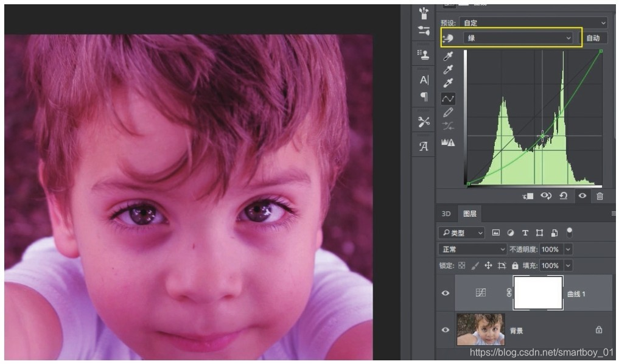Filter layers by smart object icon

coord(554,233)
